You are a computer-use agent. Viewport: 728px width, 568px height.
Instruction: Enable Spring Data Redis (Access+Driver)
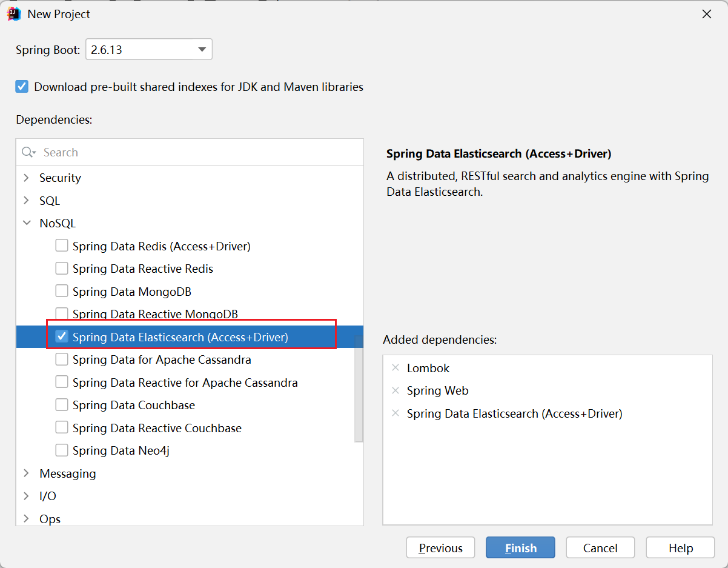pyautogui.click(x=62, y=246)
